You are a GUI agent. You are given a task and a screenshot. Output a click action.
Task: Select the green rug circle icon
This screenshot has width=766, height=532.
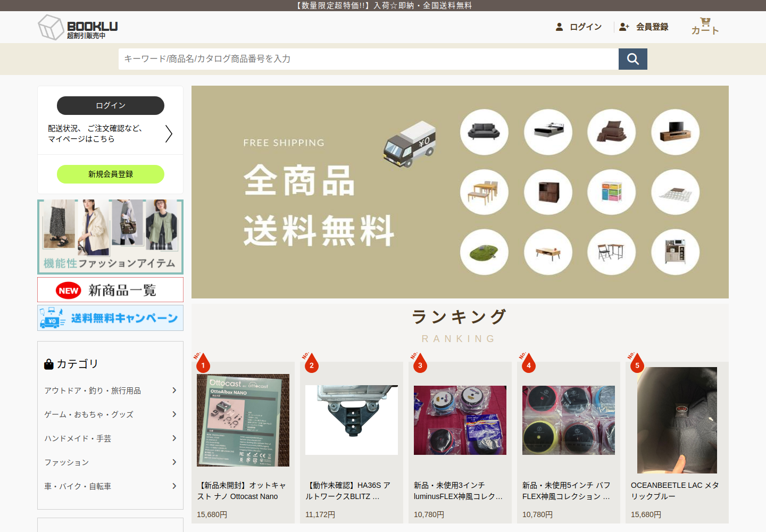[484, 252]
